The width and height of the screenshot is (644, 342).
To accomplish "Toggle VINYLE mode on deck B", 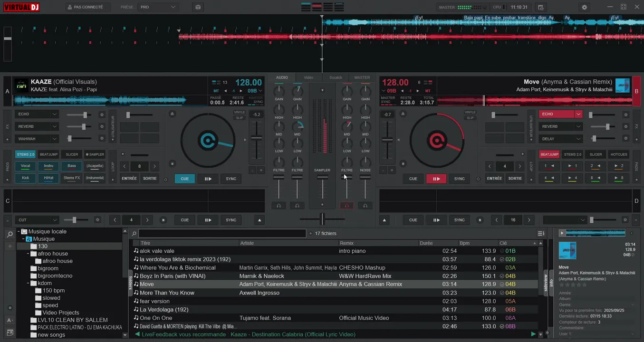I will coord(470,113).
